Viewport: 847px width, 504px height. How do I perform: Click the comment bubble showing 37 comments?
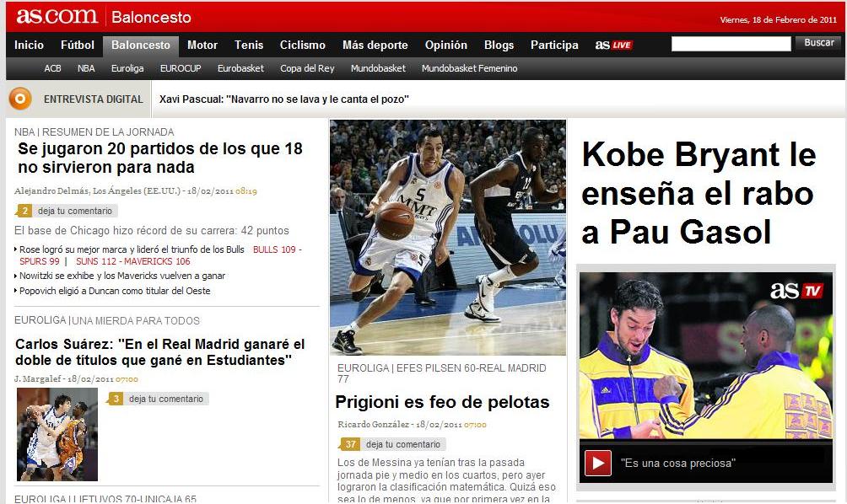point(350,444)
